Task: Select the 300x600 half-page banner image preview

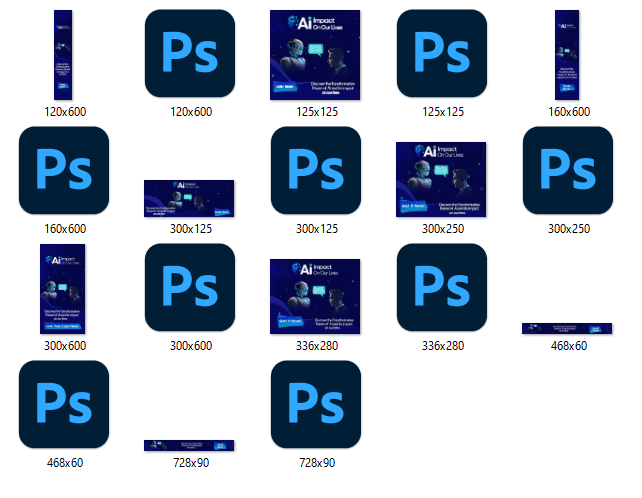Action: pyautogui.click(x=63, y=289)
